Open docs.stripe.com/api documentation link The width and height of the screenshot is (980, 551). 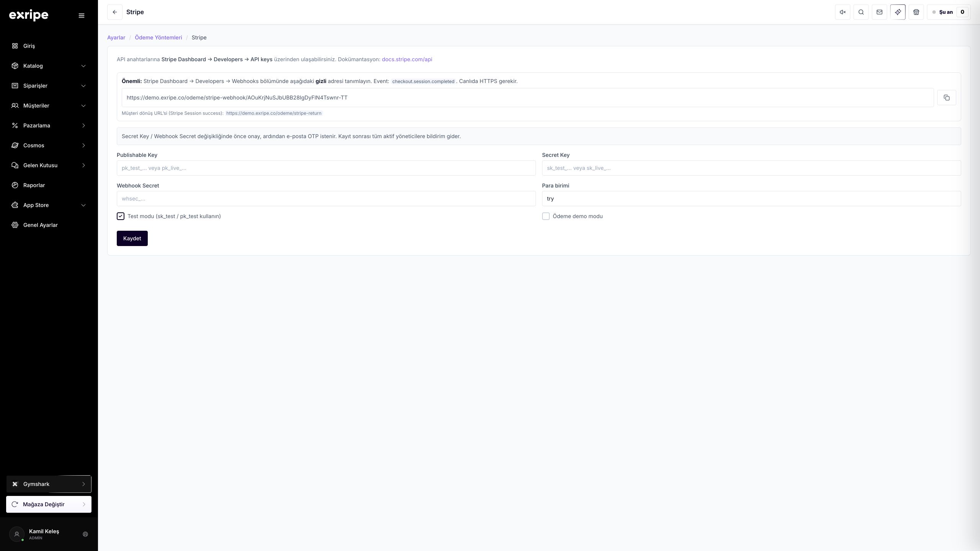click(407, 59)
